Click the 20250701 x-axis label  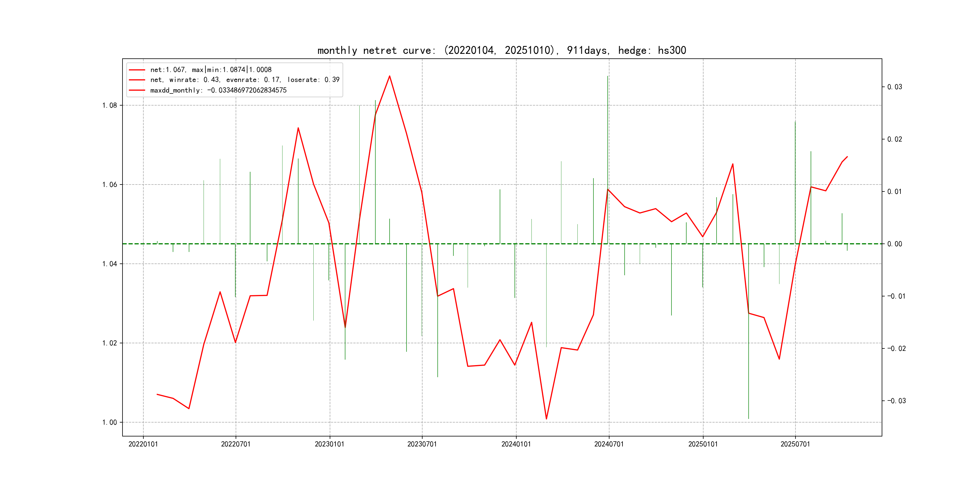coord(795,444)
